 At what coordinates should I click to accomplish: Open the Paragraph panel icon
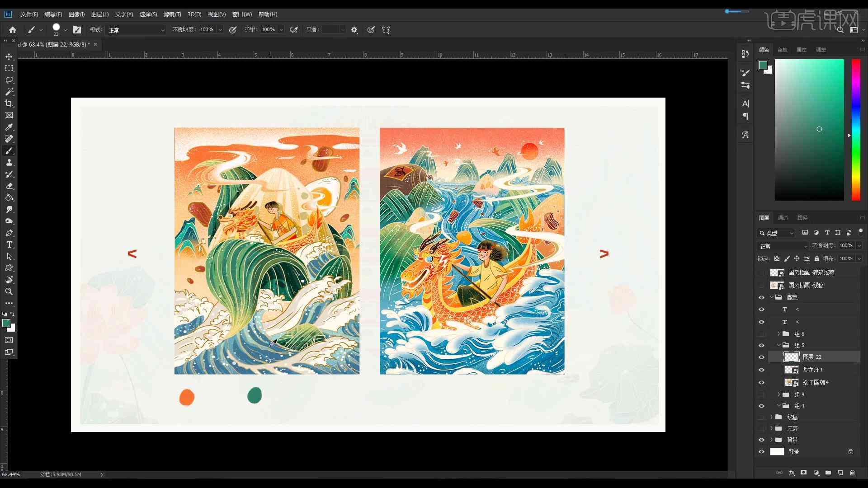coord(745,117)
